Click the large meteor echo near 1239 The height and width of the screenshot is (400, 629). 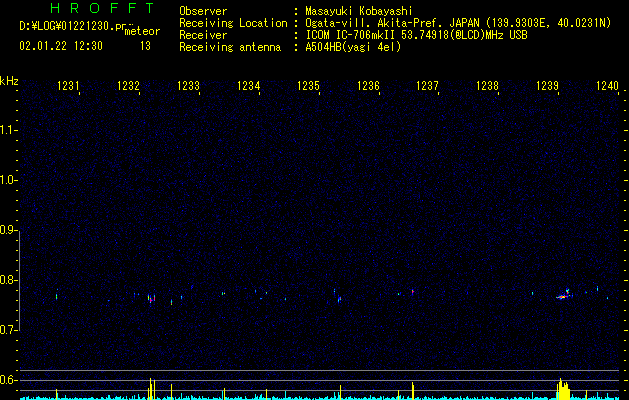[x=564, y=296]
